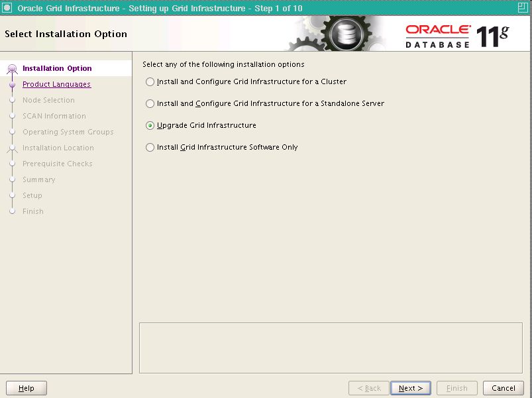This screenshot has width=532, height=398.
Task: Pick Install Grid Infrastructure Software Only
Action: (150, 148)
